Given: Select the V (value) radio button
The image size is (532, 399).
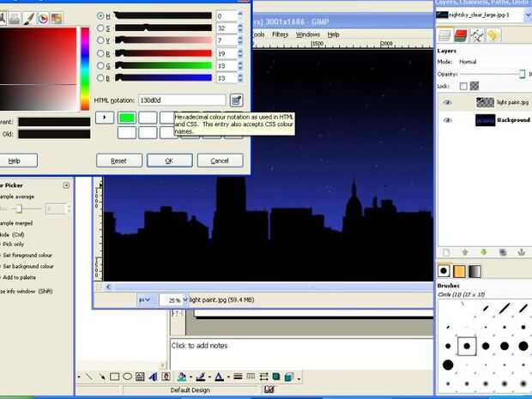Looking at the screenshot, I should coord(100,40).
